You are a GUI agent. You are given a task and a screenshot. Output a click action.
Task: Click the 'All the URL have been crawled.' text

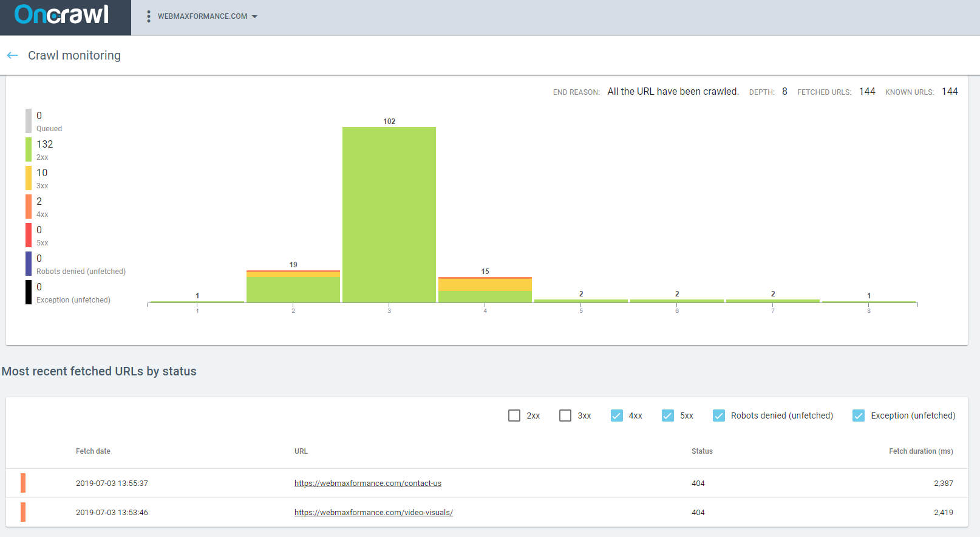click(x=673, y=92)
